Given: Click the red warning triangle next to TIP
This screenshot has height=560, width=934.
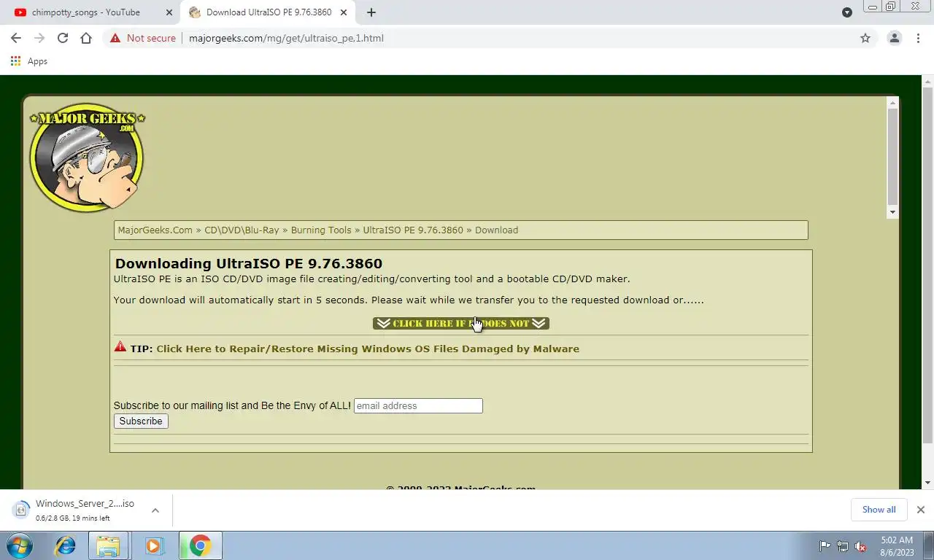Looking at the screenshot, I should [120, 347].
